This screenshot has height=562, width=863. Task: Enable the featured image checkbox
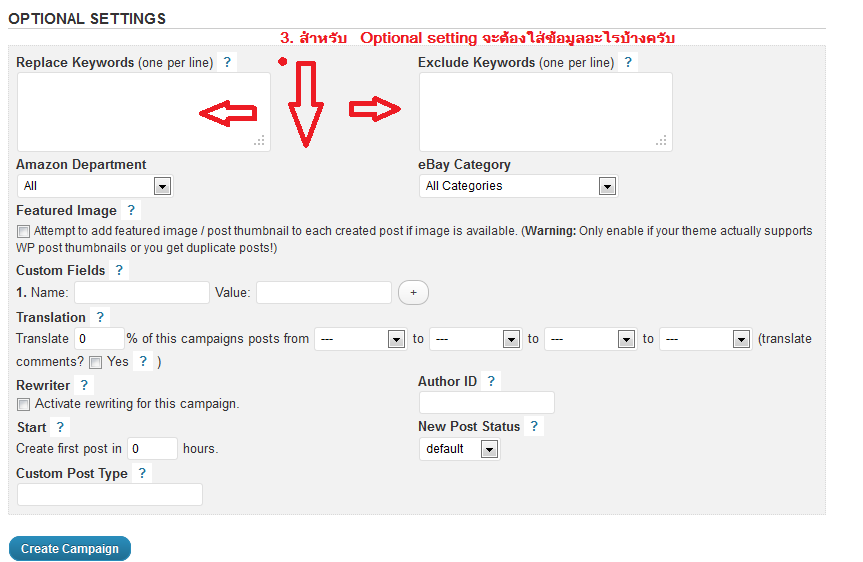coord(23,231)
